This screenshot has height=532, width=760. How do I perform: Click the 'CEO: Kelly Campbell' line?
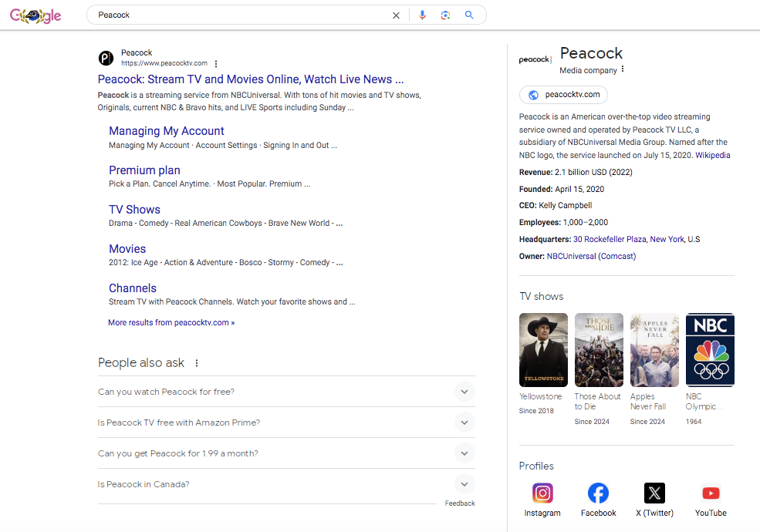tap(556, 205)
